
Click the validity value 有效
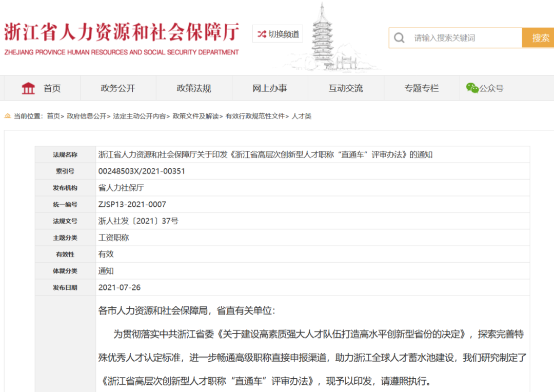[x=106, y=254]
